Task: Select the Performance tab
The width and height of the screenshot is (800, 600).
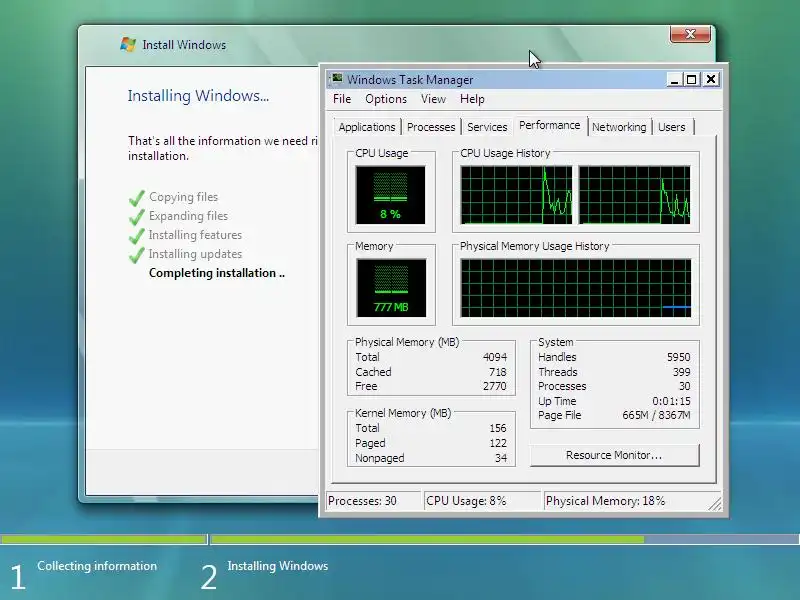Action: pos(549,126)
